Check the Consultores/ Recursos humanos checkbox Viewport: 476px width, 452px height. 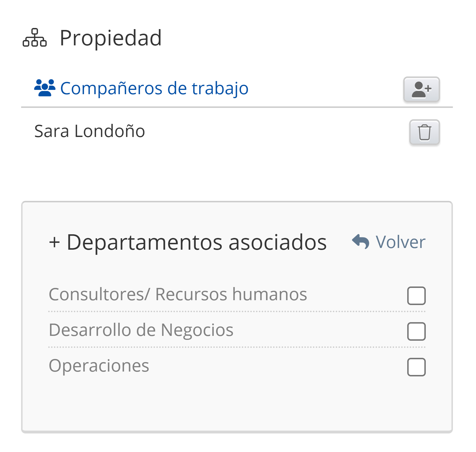(416, 296)
